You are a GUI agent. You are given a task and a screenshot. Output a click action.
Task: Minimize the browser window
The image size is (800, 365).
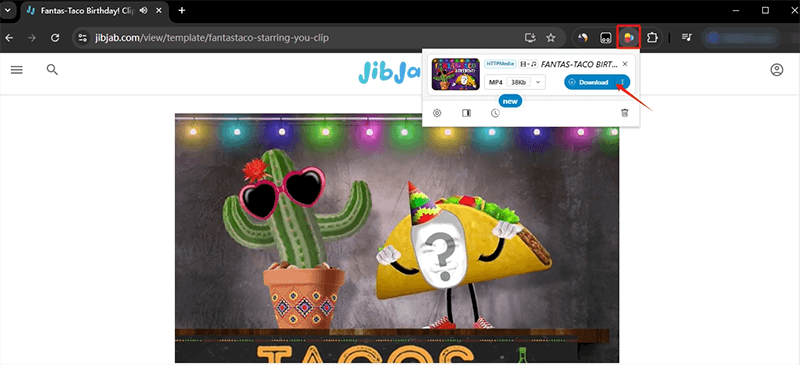(x=736, y=10)
